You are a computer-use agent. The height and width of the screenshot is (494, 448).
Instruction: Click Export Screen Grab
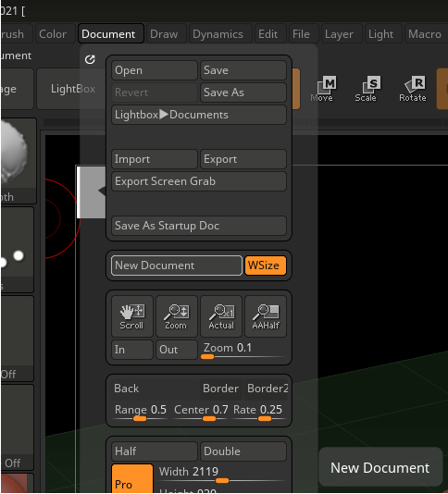tap(199, 181)
